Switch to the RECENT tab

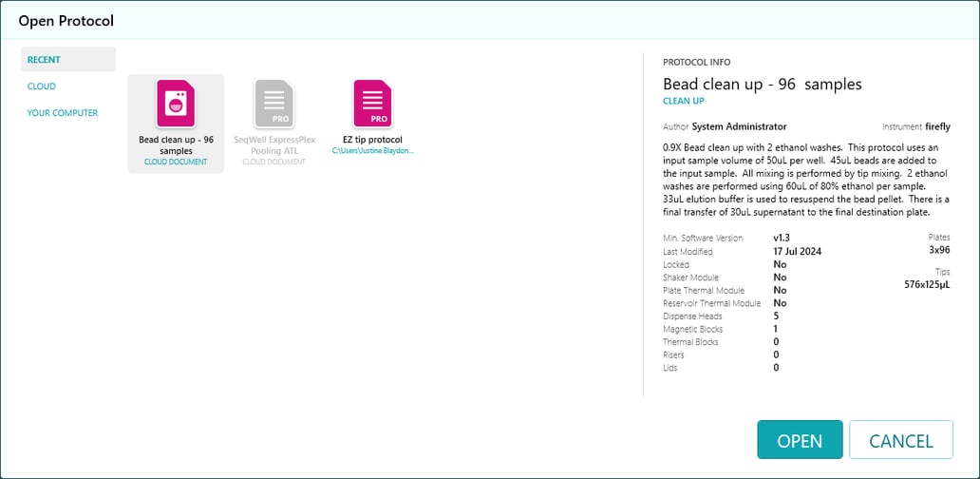tap(68, 60)
